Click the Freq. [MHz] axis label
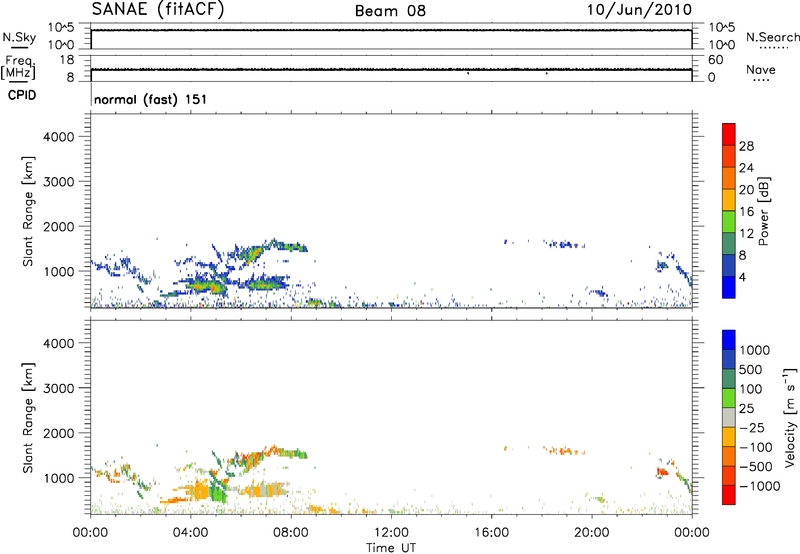The width and height of the screenshot is (800, 554). (x=18, y=68)
